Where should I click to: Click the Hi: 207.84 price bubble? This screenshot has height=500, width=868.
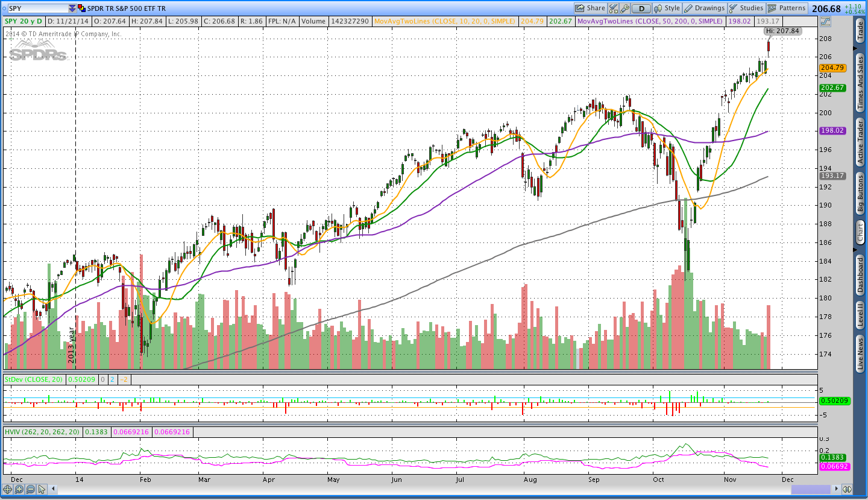782,30
